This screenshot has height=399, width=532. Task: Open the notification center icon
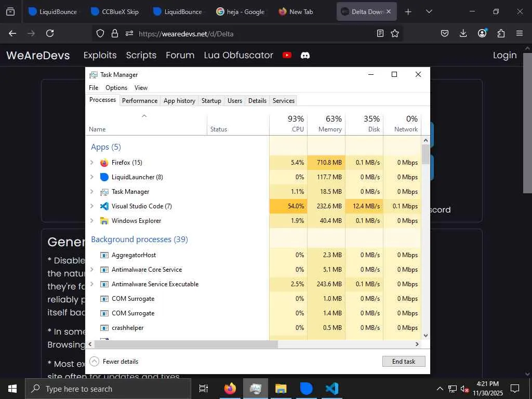(515, 389)
